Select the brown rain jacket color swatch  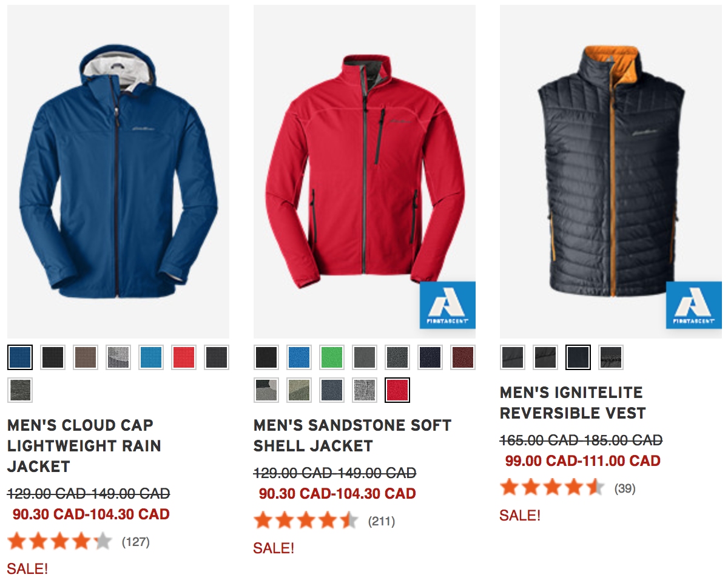(86, 357)
